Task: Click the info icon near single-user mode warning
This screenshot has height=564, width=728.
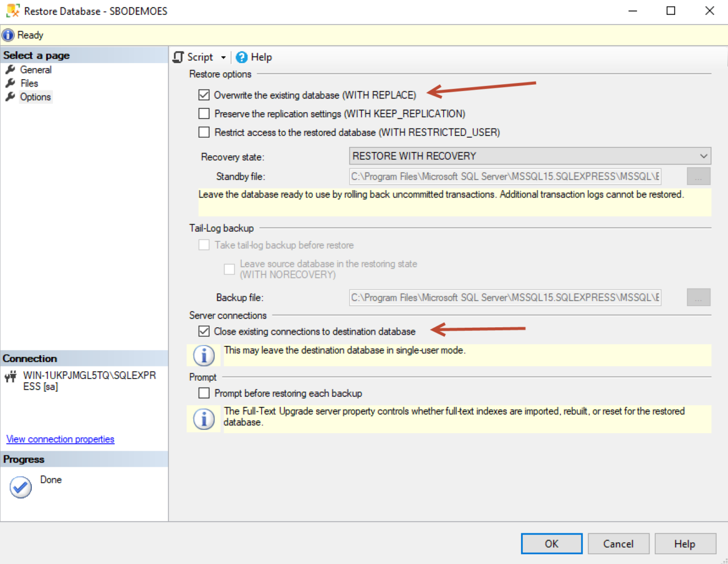Action: point(203,355)
